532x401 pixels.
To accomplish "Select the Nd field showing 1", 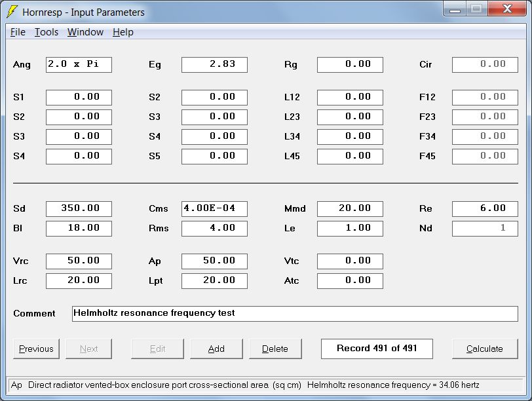I will [485, 229].
